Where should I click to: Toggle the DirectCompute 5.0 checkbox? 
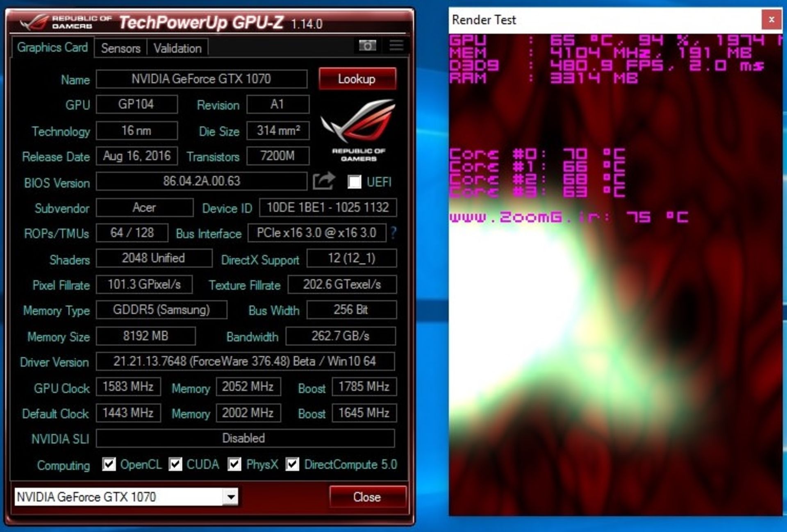click(x=292, y=464)
